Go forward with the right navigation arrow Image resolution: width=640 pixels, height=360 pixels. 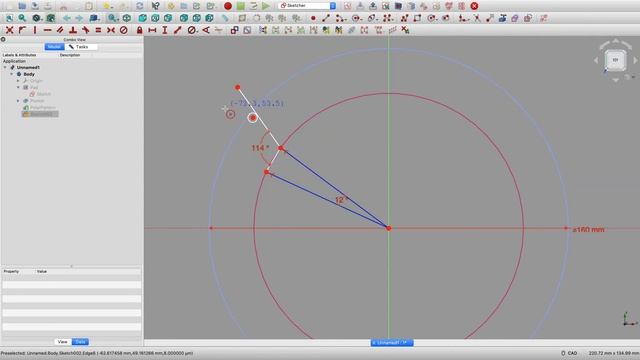coord(79,18)
